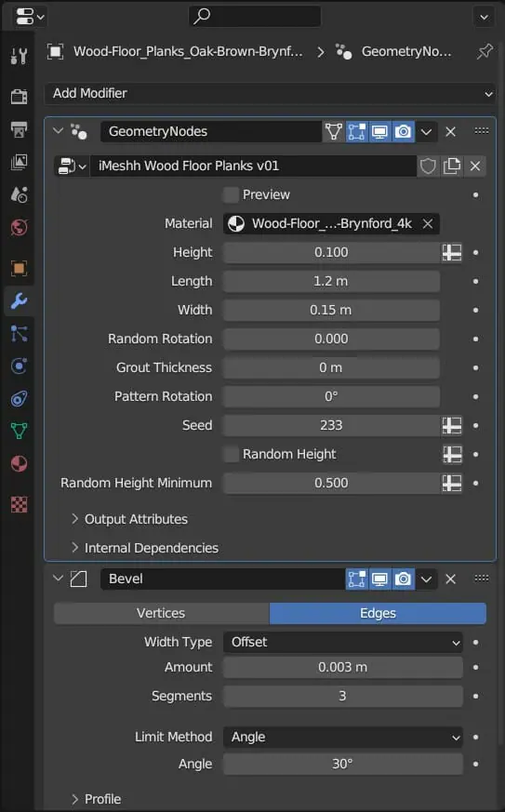Expand the Internal Dependencies section

tap(144, 548)
